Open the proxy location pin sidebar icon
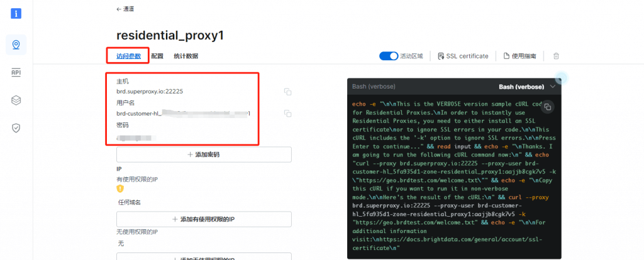Viewport: 644px width, 260px height. 16,45
